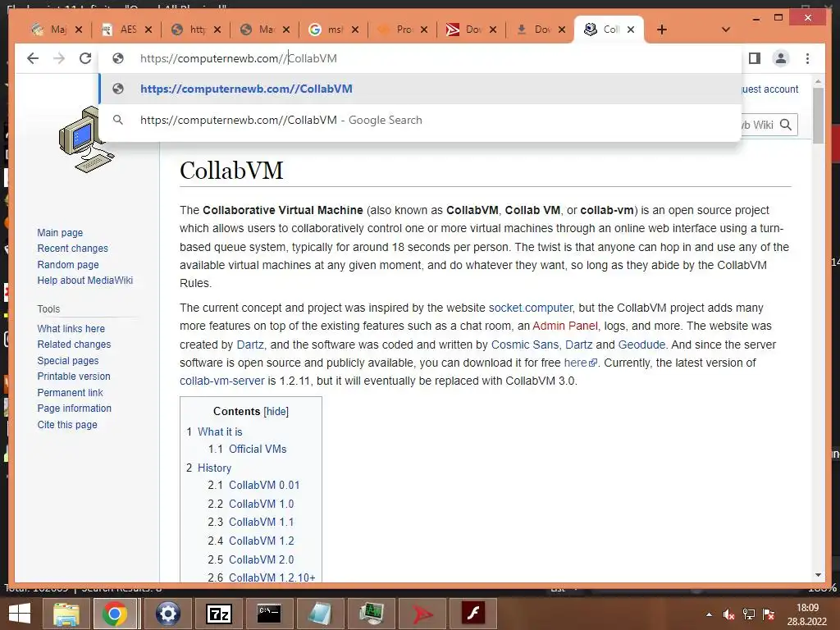Switch to the Google msi tab

pyautogui.click(x=328, y=30)
